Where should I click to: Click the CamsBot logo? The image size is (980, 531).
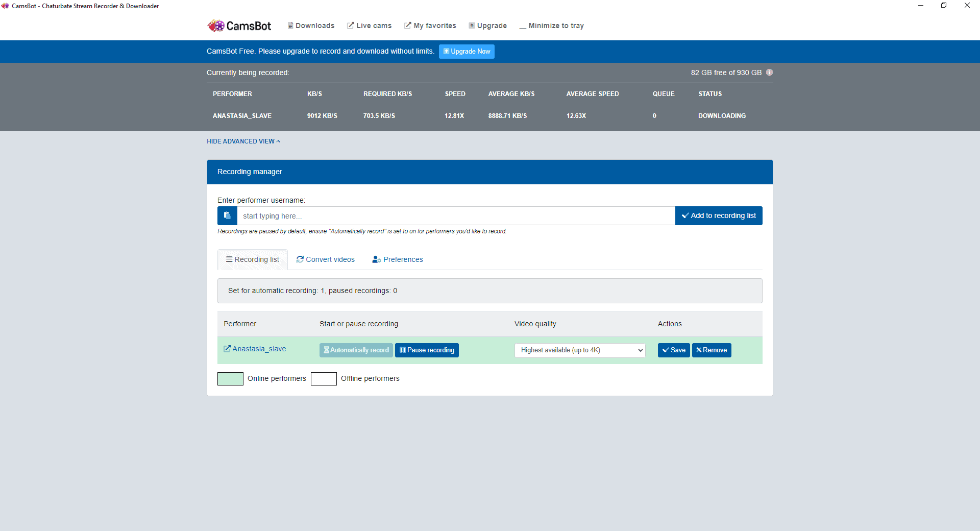click(x=239, y=26)
